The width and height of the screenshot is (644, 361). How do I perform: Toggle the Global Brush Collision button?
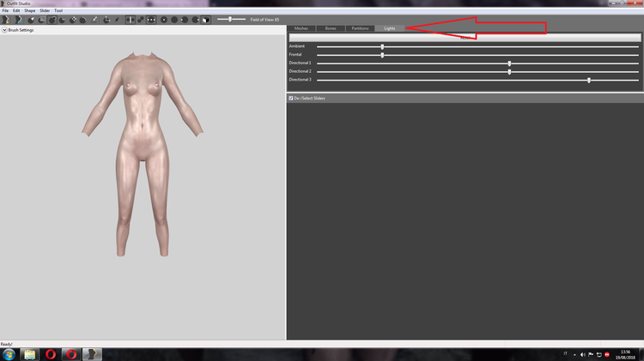pyautogui.click(x=151, y=20)
